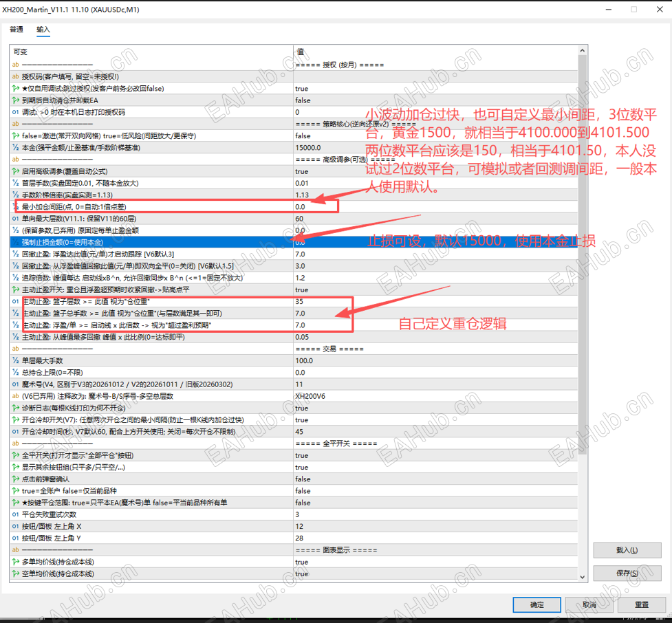Select the 输入 tab

[x=43, y=30]
